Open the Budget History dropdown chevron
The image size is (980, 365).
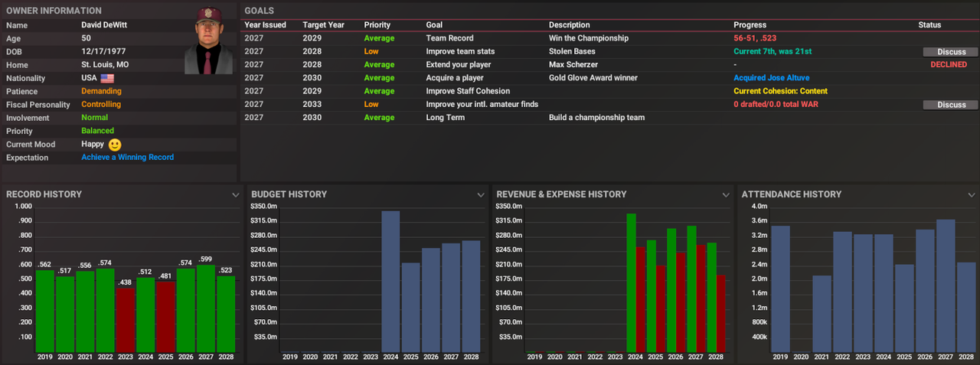(x=480, y=195)
